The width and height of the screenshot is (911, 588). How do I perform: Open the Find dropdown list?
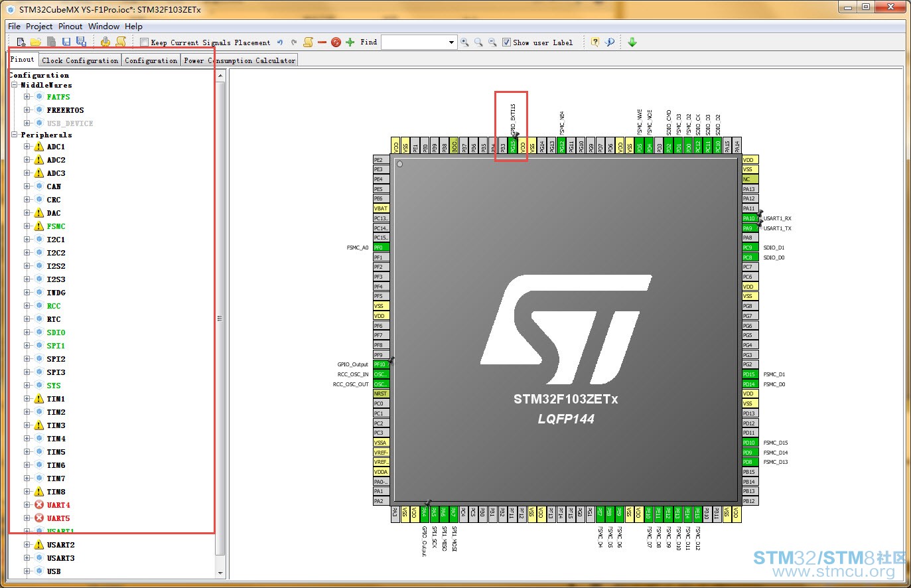click(451, 42)
